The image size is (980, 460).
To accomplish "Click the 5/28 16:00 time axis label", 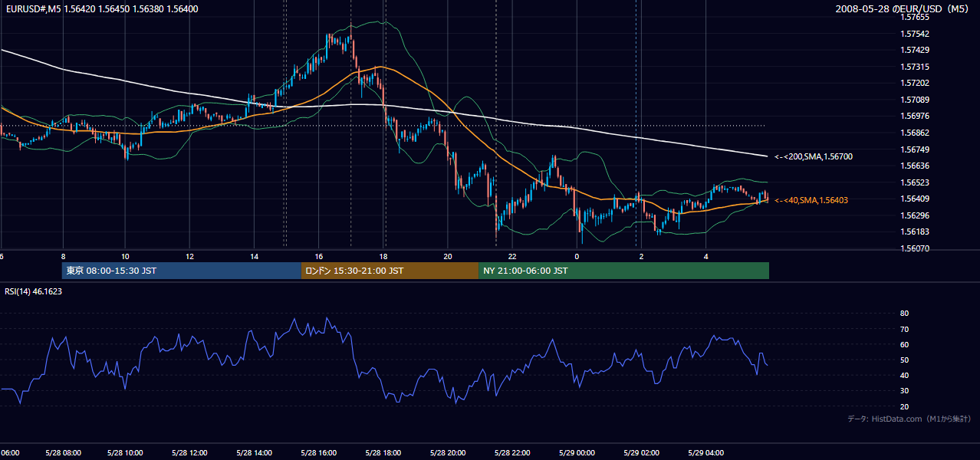I will pos(320,453).
